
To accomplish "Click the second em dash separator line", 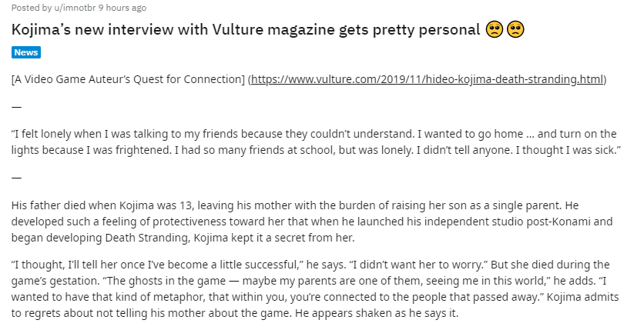I will pos(16,178).
